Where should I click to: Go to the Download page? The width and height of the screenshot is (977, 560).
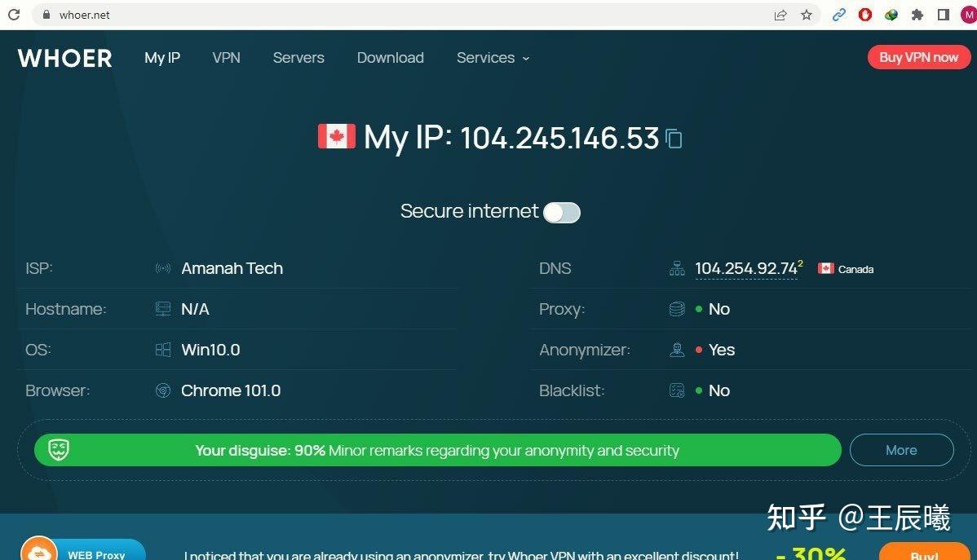[390, 58]
